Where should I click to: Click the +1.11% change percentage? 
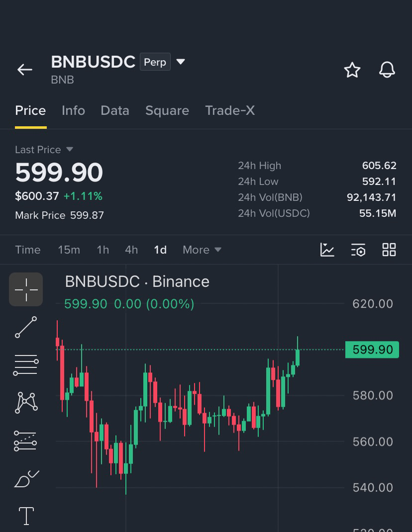(83, 196)
